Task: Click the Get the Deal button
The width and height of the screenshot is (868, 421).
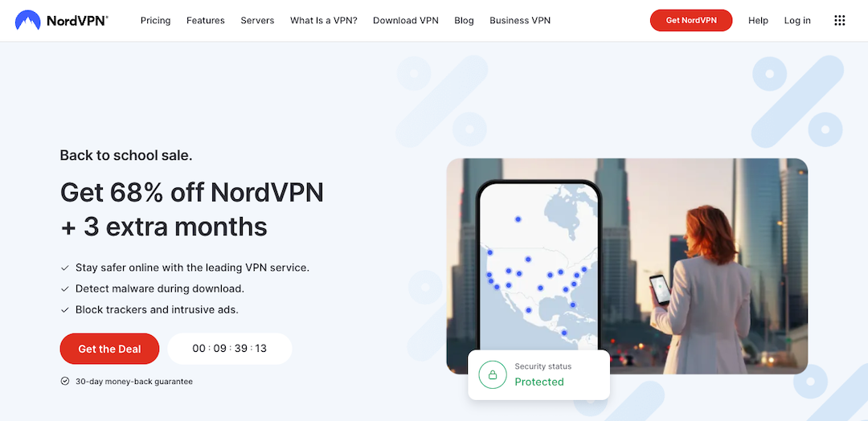Action: 109,349
